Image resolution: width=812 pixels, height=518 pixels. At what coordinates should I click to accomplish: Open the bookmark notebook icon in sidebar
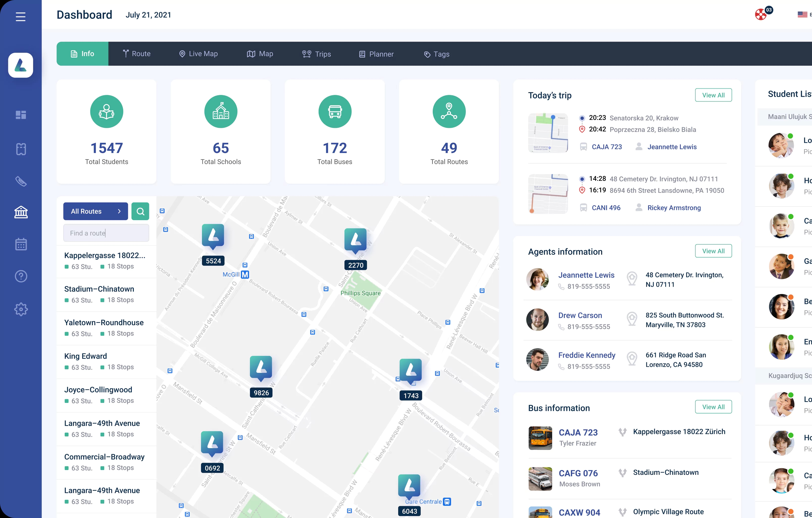(21, 149)
